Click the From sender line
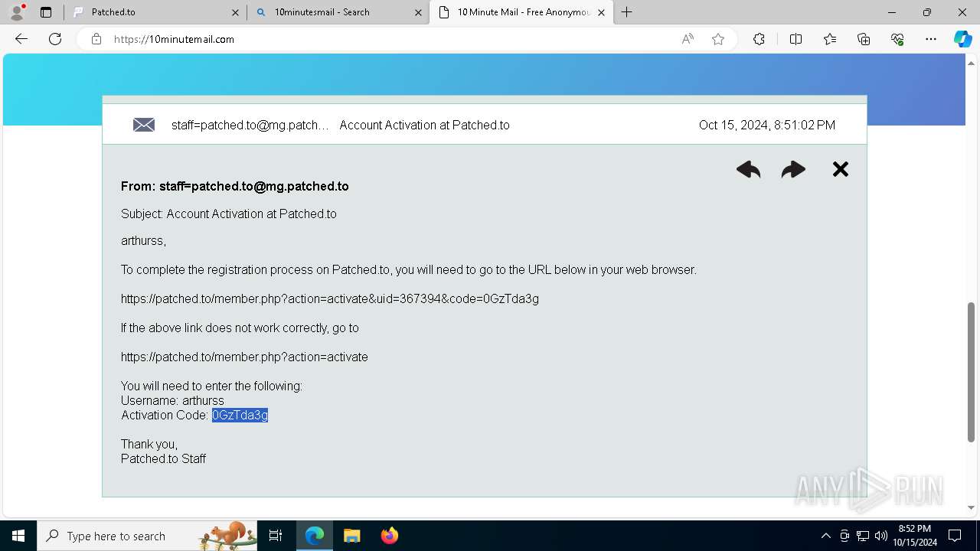 [235, 186]
